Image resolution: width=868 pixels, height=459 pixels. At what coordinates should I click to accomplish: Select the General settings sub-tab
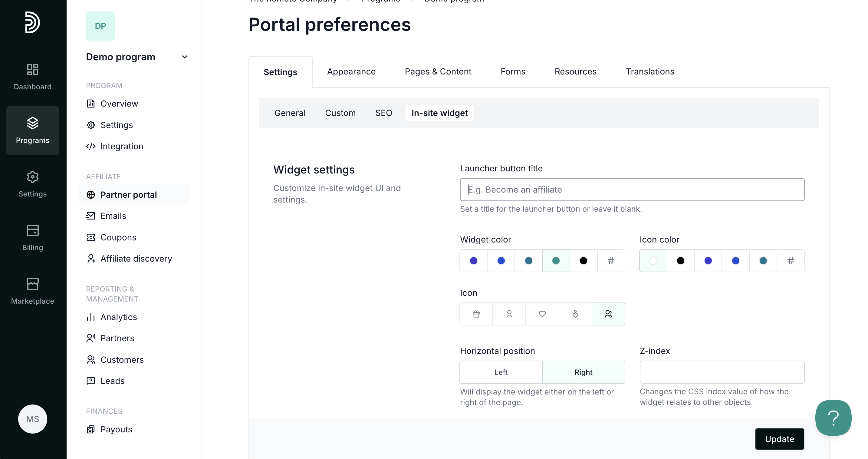290,113
